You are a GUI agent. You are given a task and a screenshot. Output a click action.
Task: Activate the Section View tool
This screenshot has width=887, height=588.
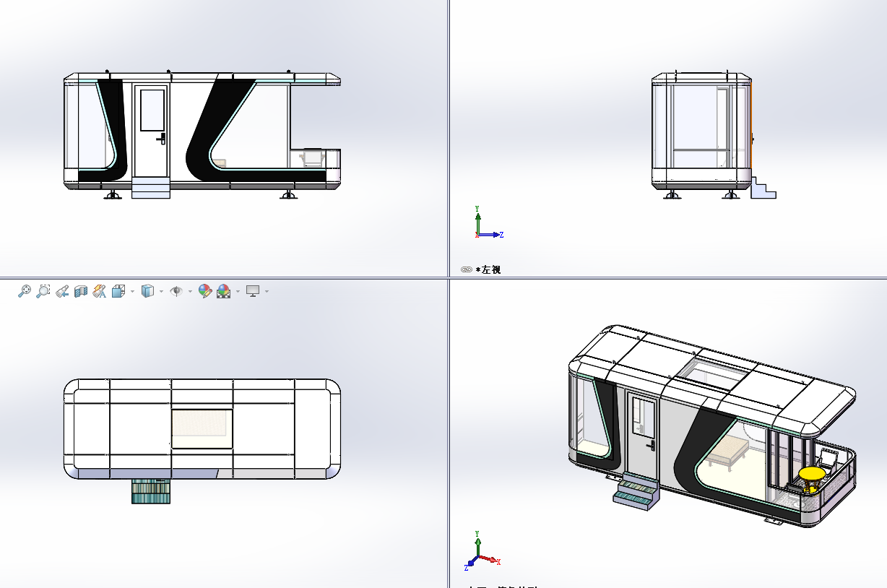(x=81, y=291)
